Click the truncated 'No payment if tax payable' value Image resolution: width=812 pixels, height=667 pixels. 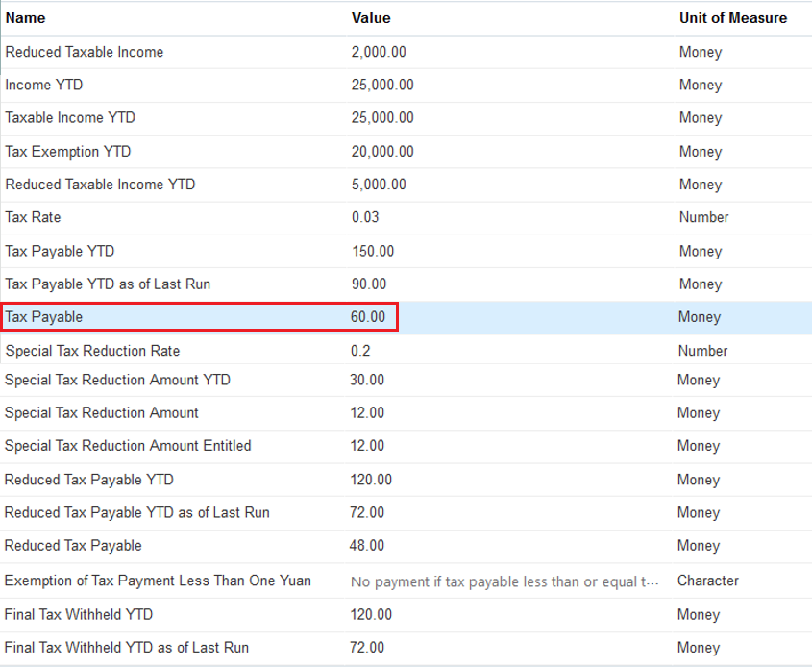(x=504, y=581)
